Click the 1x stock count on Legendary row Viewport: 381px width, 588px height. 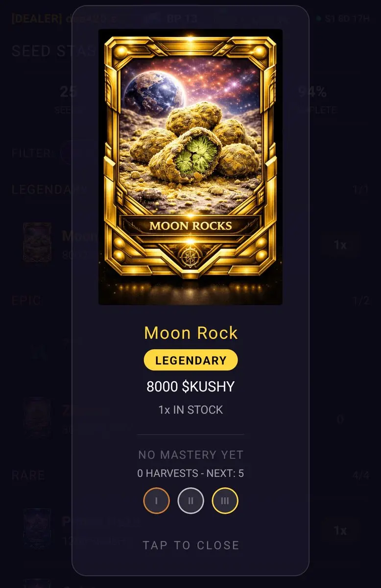tap(340, 245)
